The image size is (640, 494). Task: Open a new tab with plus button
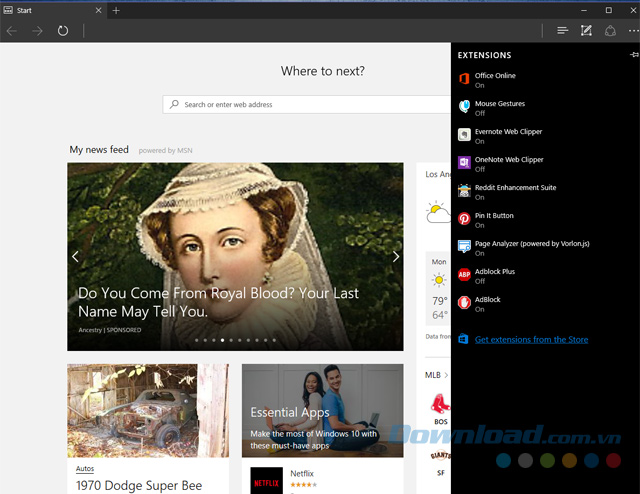point(116,10)
